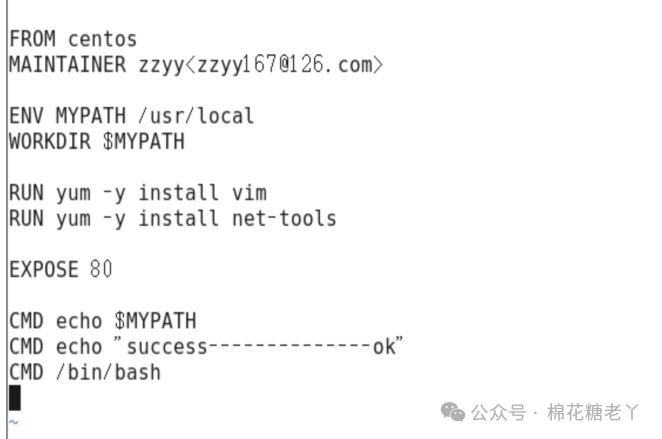Click net-tools in second RUN line
This screenshot has height=439, width=662.
[x=284, y=219]
